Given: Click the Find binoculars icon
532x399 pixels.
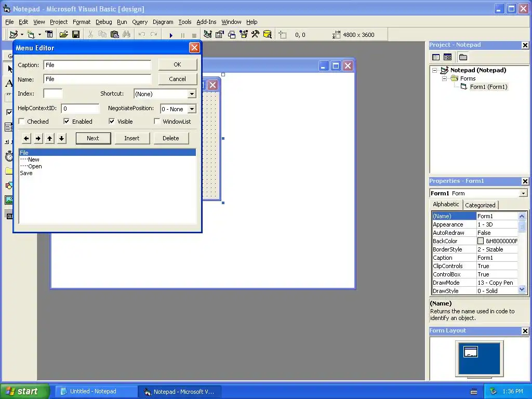Looking at the screenshot, I should pyautogui.click(x=126, y=35).
